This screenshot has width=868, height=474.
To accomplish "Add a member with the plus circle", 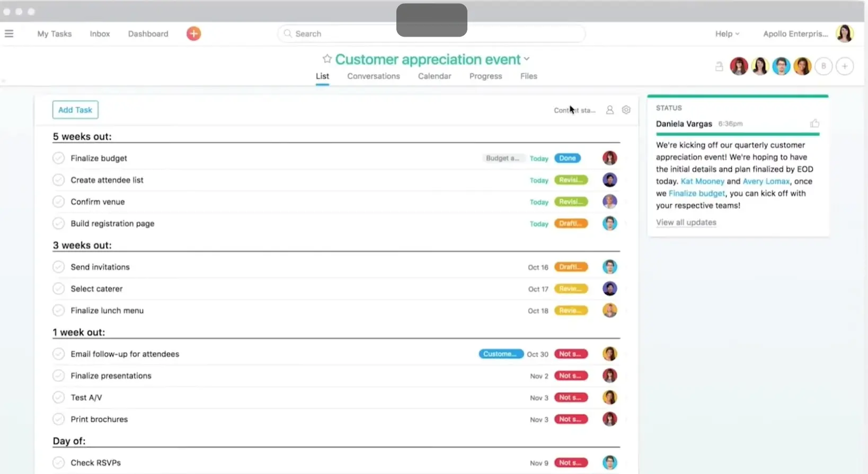I will tap(845, 66).
